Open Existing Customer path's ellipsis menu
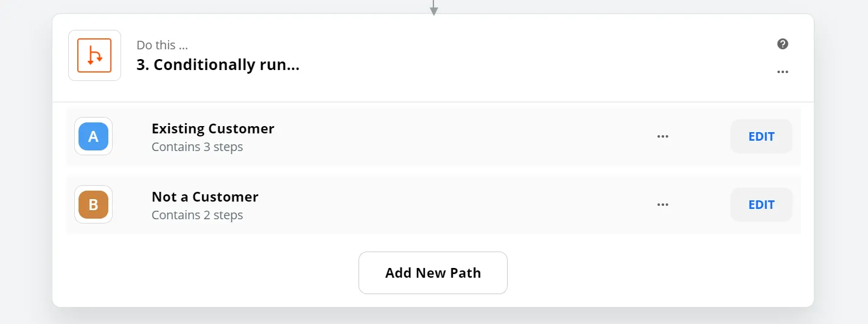The image size is (868, 324). [663, 136]
